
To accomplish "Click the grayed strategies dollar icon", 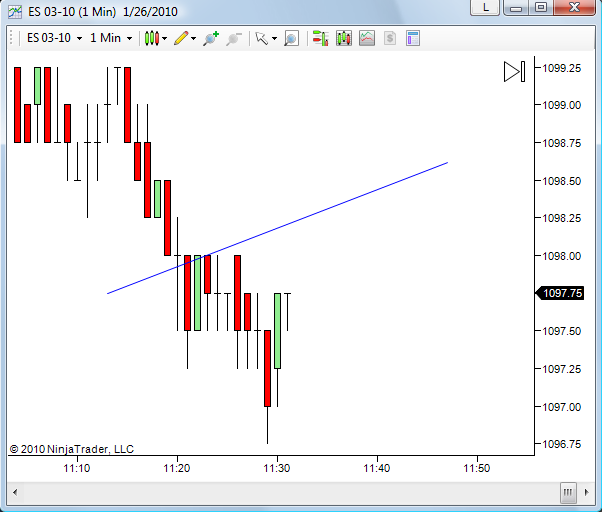I will coord(390,38).
